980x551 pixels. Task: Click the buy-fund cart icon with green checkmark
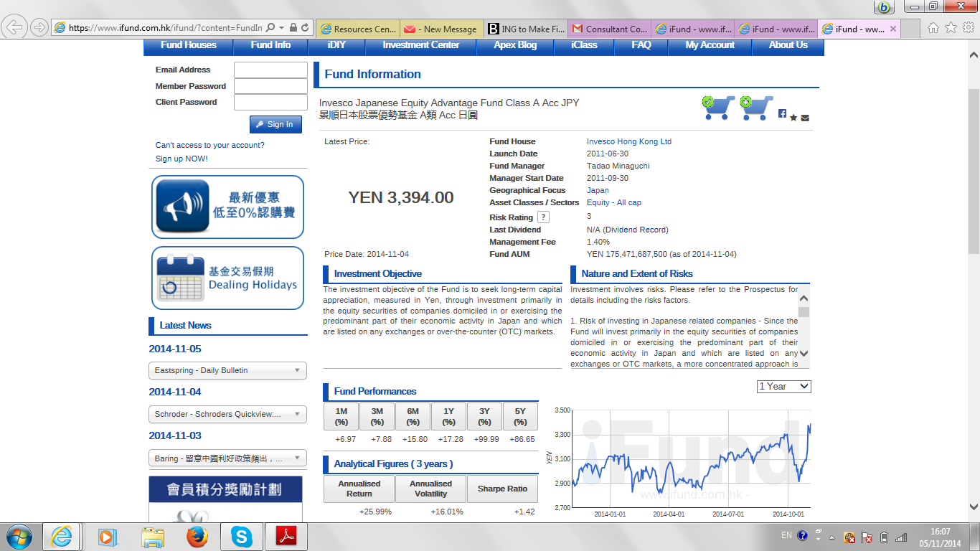pos(718,108)
